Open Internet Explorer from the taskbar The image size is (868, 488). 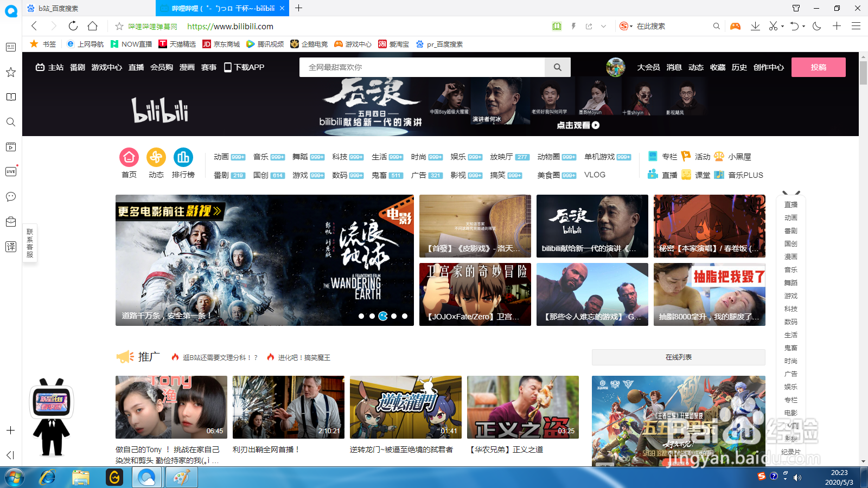48,477
